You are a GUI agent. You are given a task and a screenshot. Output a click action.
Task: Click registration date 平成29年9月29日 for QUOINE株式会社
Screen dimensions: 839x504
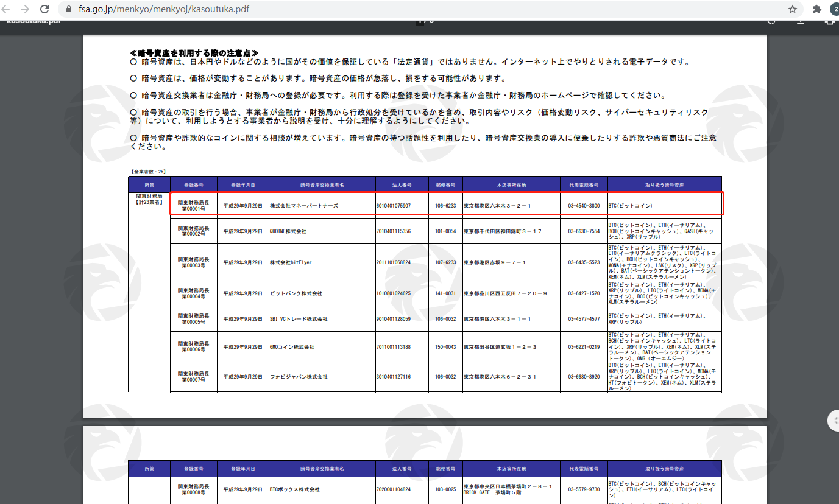coord(243,231)
